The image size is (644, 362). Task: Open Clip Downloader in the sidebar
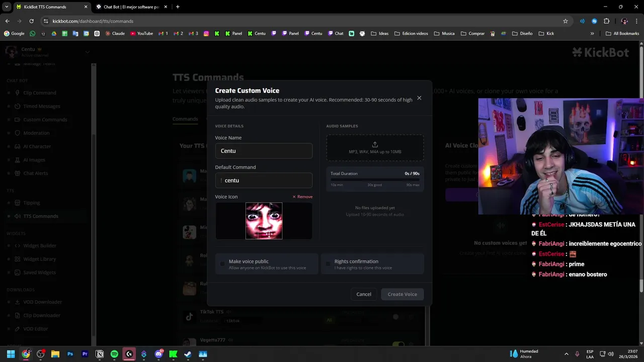42,315
